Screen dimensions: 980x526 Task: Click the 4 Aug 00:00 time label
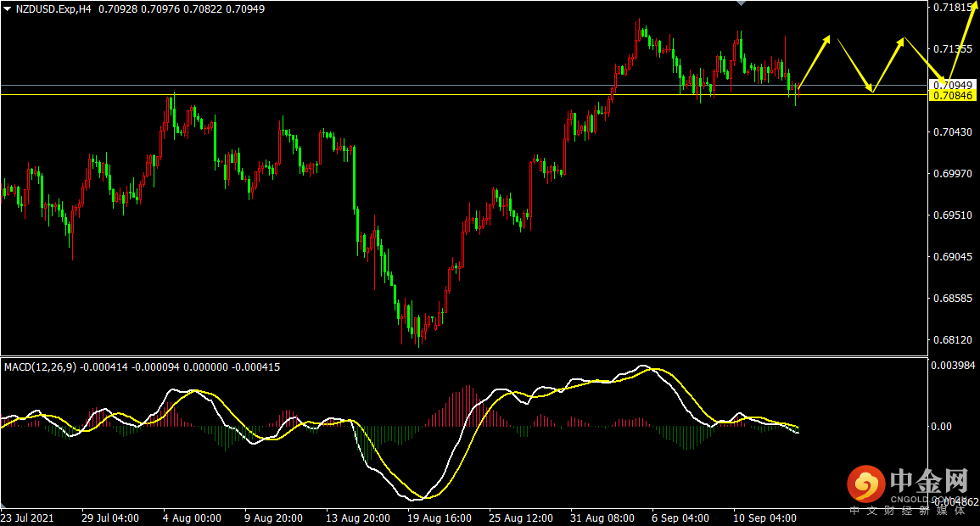[x=192, y=518]
